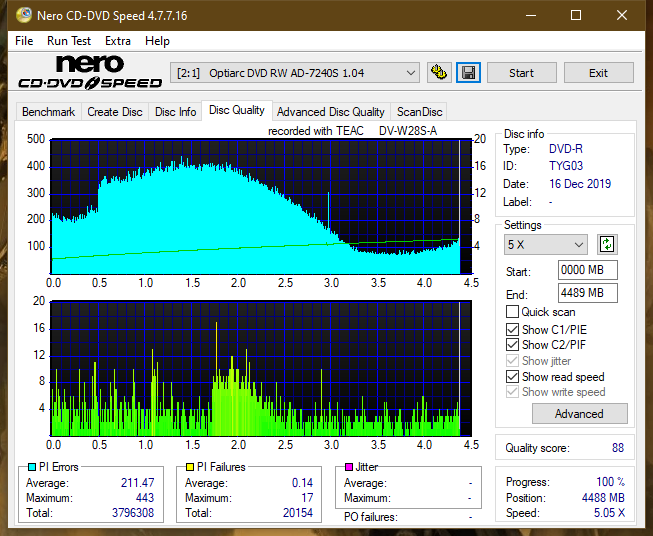This screenshot has height=536, width=653.
Task: Toggle Show write speed checkbox
Action: 512,392
